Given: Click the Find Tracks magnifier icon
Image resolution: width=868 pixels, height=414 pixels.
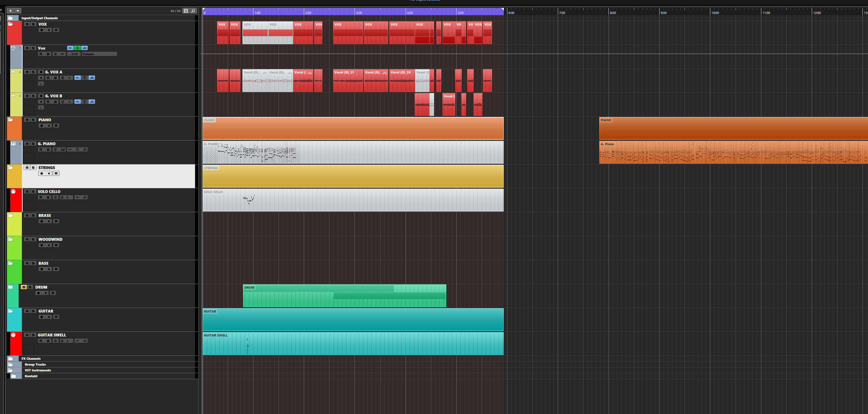Looking at the screenshot, I should (x=193, y=11).
